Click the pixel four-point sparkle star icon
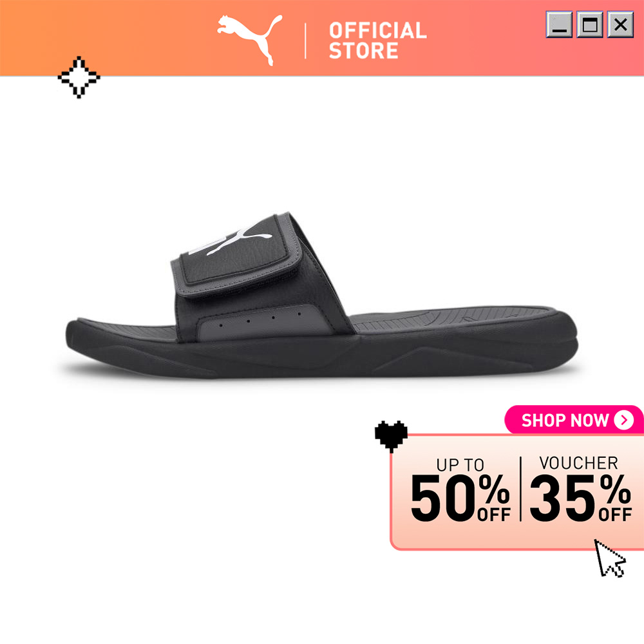644x644 pixels. tap(79, 77)
